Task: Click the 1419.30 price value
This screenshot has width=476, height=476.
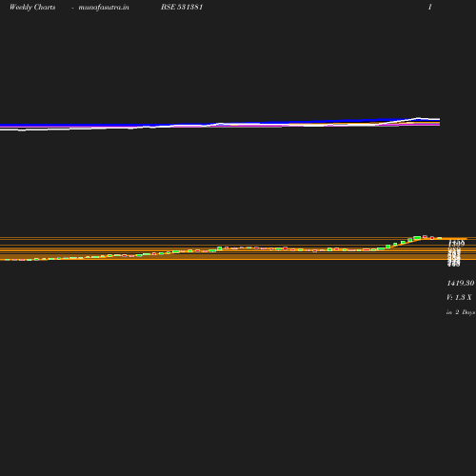Action: click(461, 283)
